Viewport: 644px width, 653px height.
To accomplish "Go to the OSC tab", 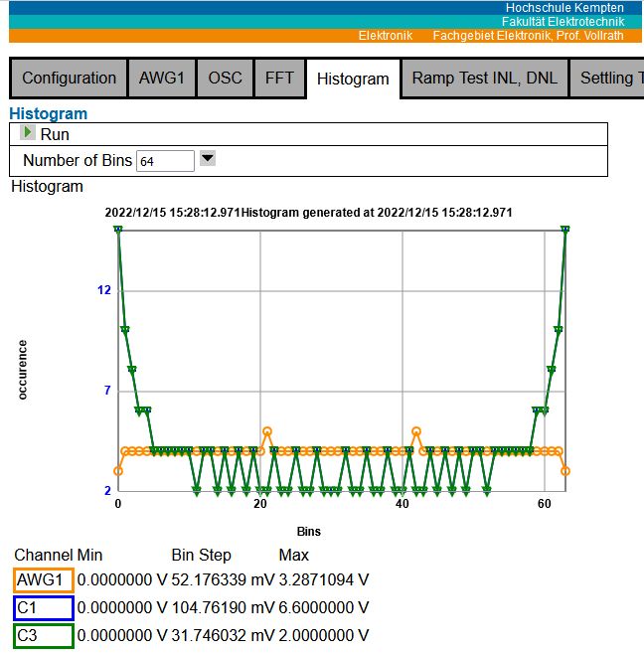I will [x=225, y=78].
